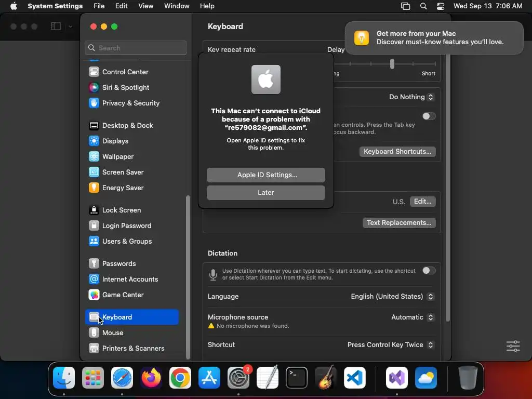Image resolution: width=532 pixels, height=399 pixels.
Task: Toggle keyboard navigation switch
Action: point(429,116)
